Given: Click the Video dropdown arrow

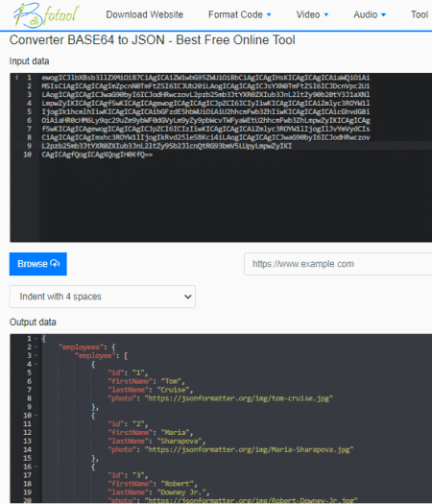Looking at the screenshot, I should [x=326, y=14].
